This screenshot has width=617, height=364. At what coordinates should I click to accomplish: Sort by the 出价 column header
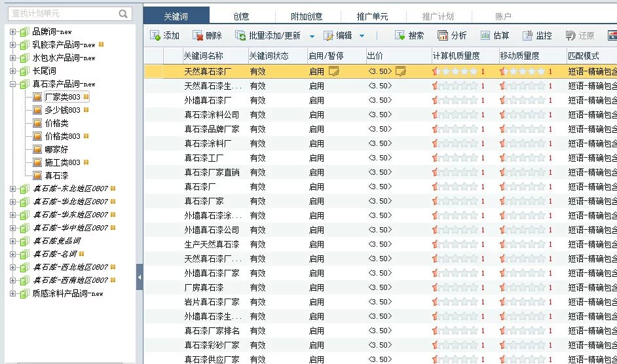coord(399,56)
